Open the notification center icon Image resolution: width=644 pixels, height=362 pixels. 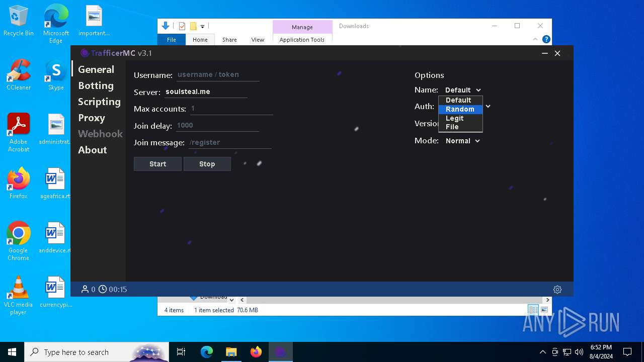[627, 352]
